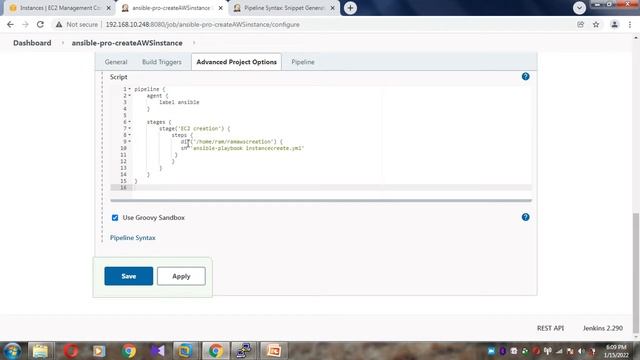Screen dimensions: 640x360
Task: Open Chrome tab search dropdown arrow
Action: [579, 8]
